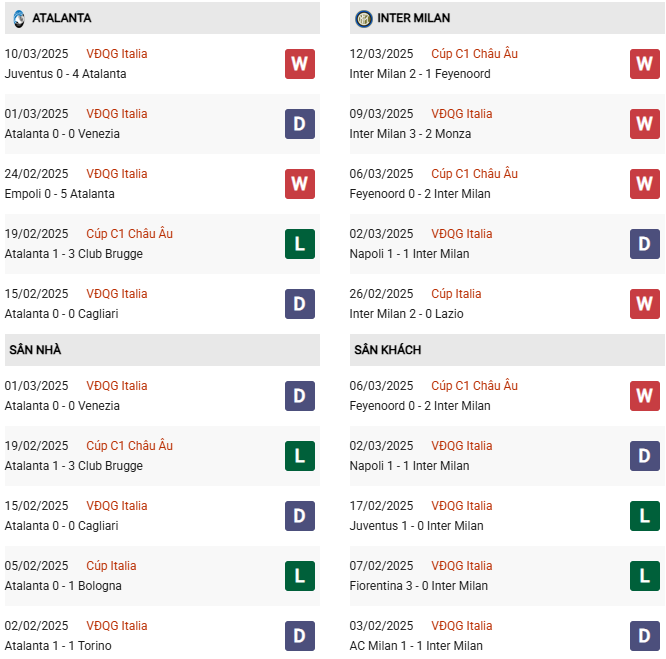The height and width of the screenshot is (659, 666).
Task: Click D badge for AC Milan 1 - 1 Inter Milan
Action: 645,636
